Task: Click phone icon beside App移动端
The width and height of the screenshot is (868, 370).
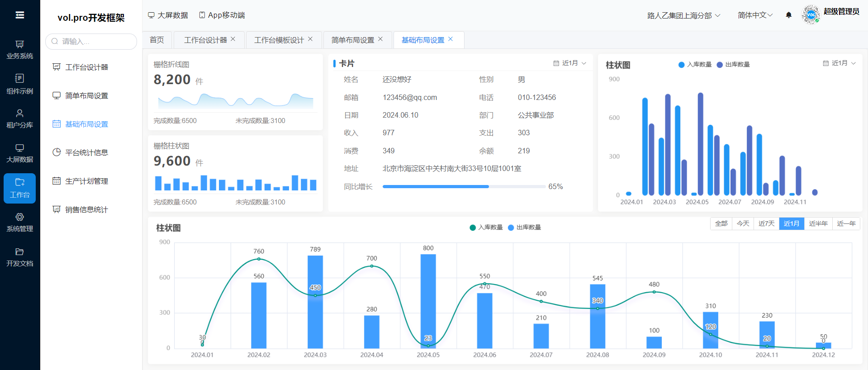Action: coord(202,15)
